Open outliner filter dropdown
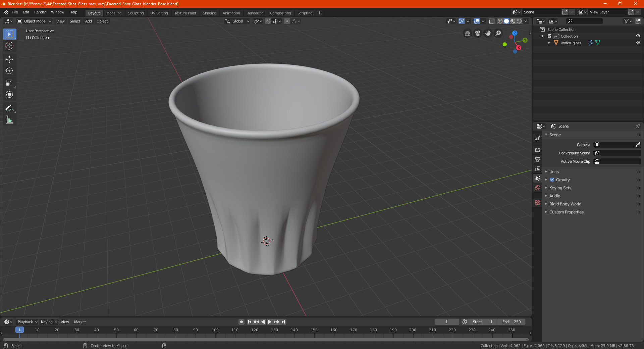This screenshot has height=349, width=644. click(628, 21)
